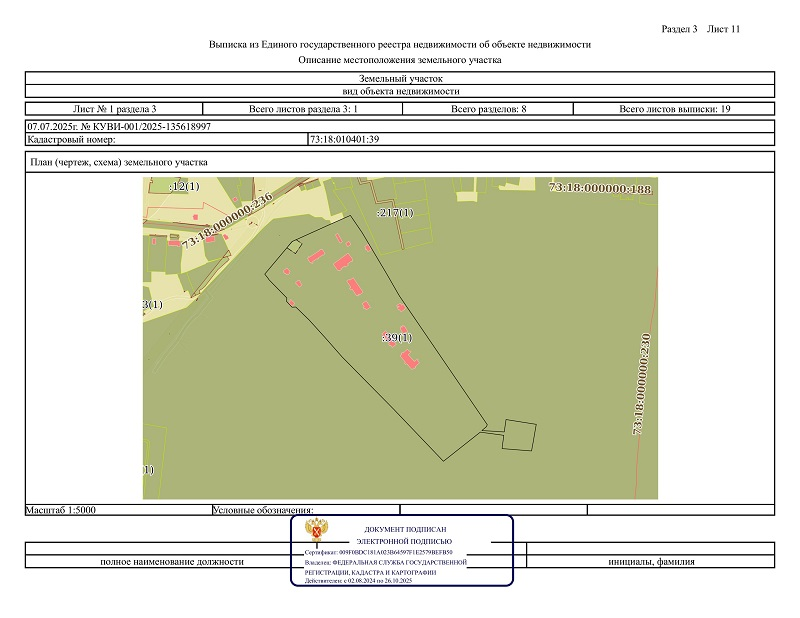This screenshot has height=618, width=800.
Task: Select the "Лист № 1 раздела 3" cell
Action: (x=115, y=108)
